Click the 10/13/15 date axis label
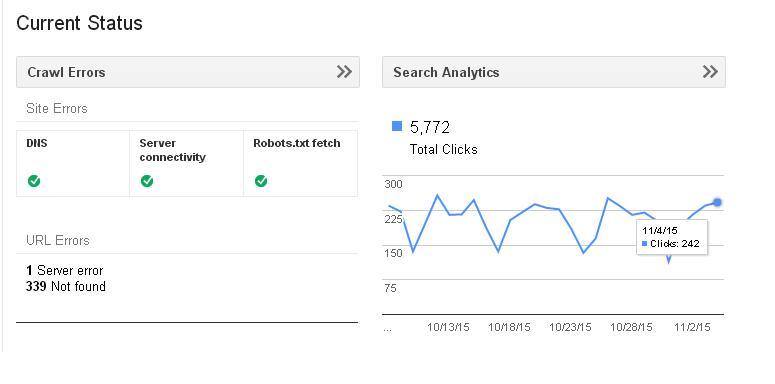The width and height of the screenshot is (775, 384). point(448,328)
